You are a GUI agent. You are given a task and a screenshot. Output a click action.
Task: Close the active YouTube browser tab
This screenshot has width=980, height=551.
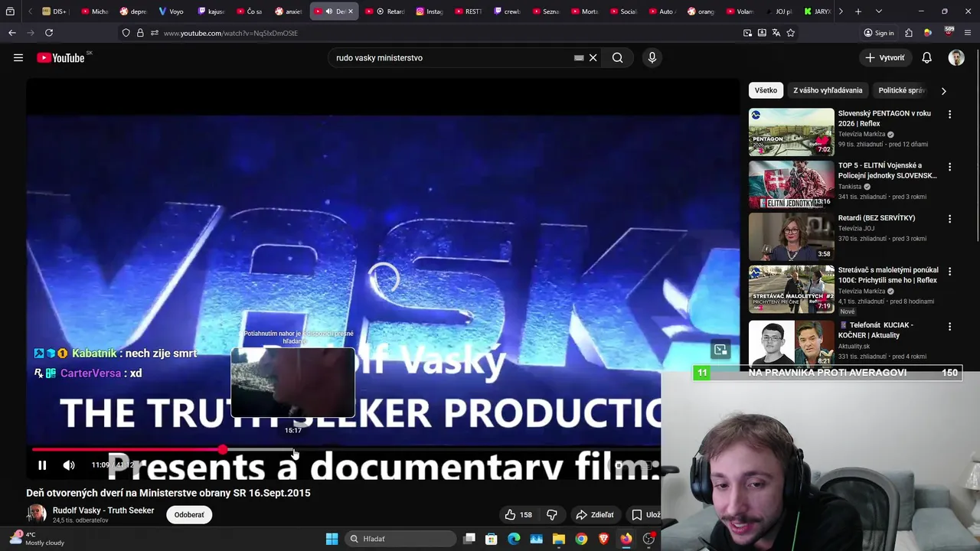click(x=351, y=11)
